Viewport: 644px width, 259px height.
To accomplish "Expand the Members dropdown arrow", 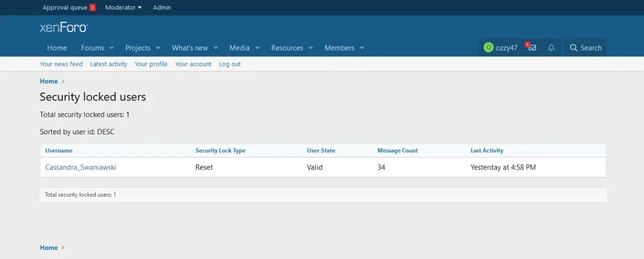I will pos(362,48).
